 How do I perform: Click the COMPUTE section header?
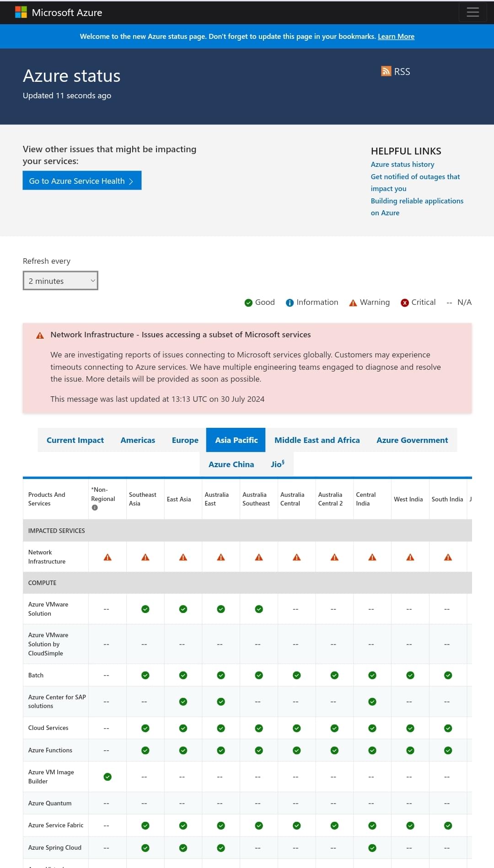tap(42, 583)
